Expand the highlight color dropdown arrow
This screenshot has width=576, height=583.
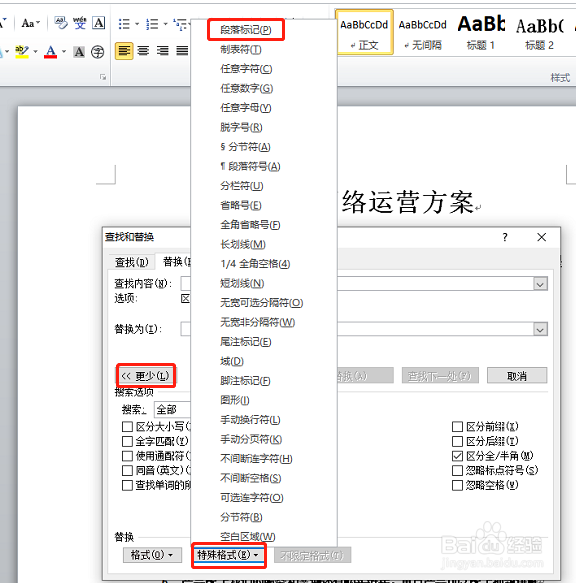(x=36, y=52)
